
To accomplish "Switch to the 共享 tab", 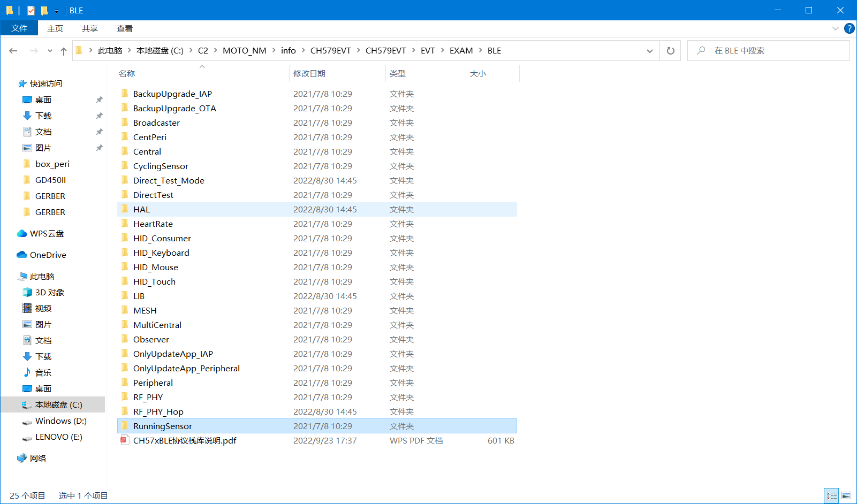I will point(90,29).
